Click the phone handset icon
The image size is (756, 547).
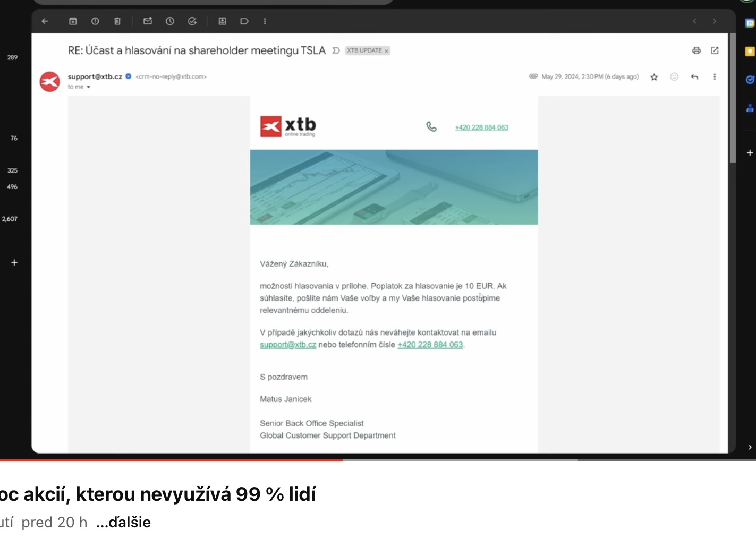431,126
